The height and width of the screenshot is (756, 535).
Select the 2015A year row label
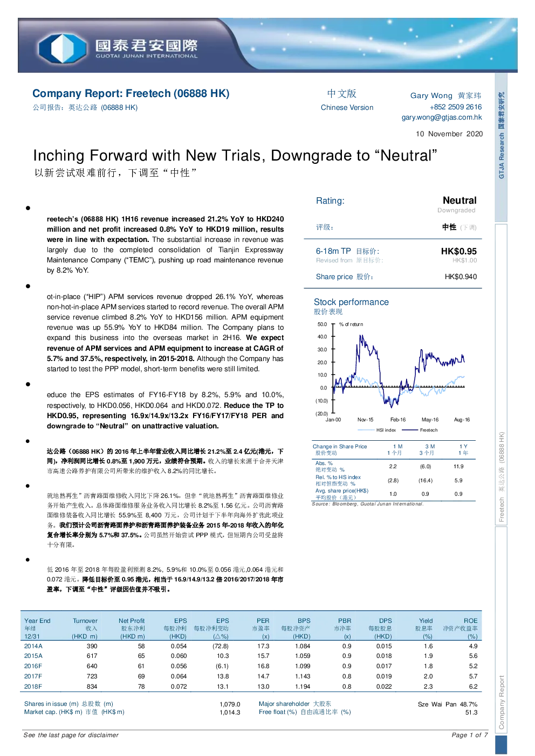click(x=33, y=656)
